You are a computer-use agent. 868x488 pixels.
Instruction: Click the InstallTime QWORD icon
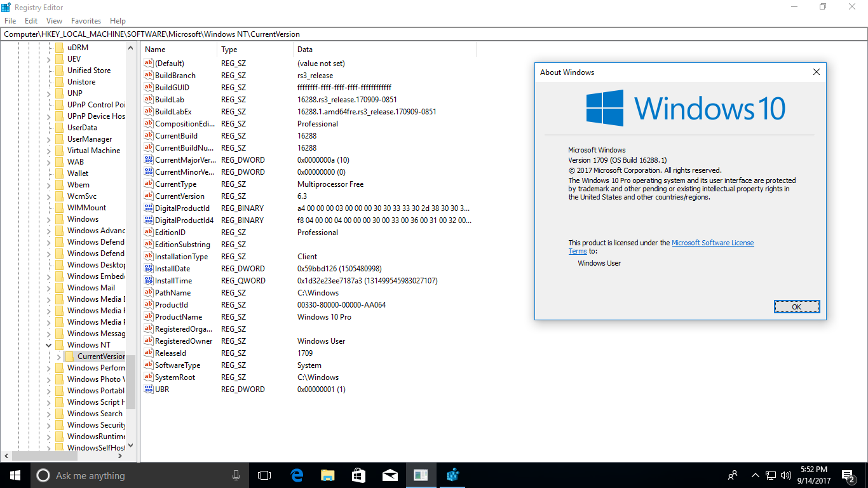(x=149, y=281)
